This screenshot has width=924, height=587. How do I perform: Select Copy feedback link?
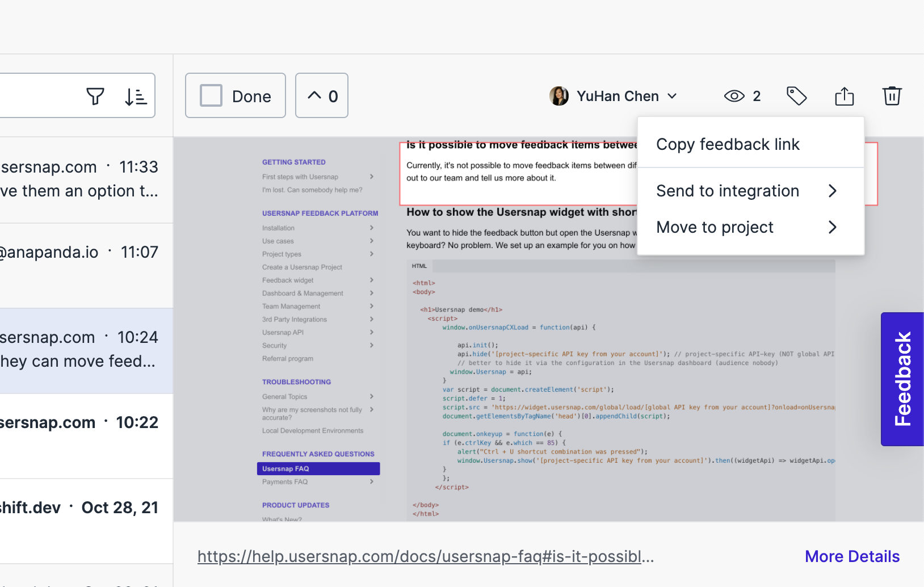(x=750, y=144)
